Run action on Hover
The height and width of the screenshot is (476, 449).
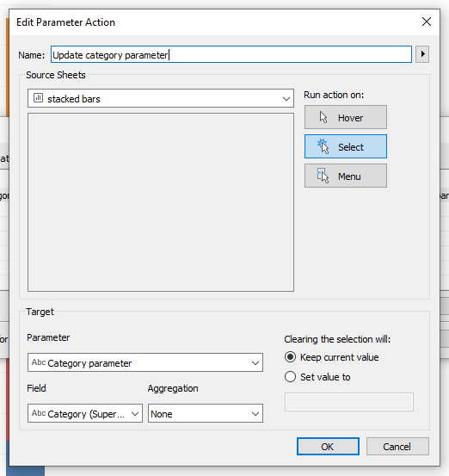[346, 117]
